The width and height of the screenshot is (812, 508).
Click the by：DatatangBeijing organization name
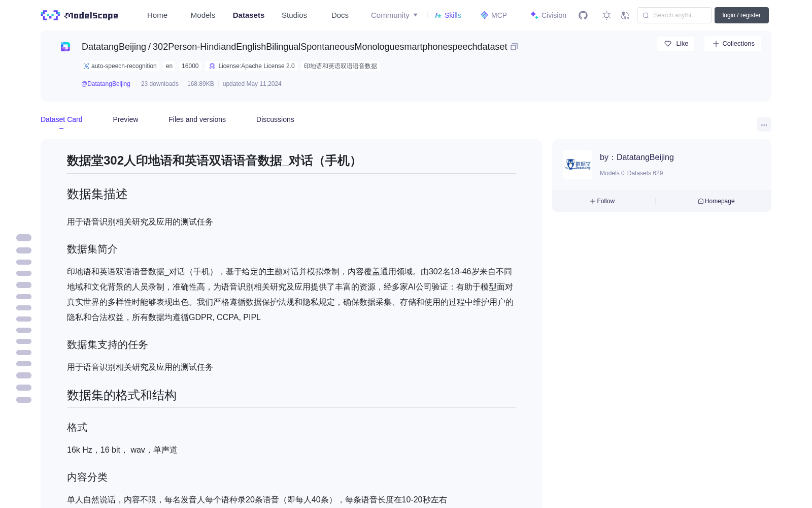(x=637, y=157)
